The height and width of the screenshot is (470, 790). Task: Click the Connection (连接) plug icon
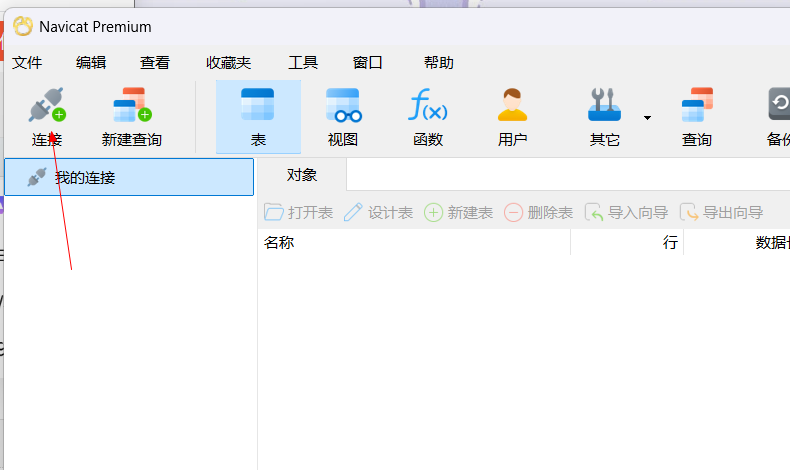[47, 105]
